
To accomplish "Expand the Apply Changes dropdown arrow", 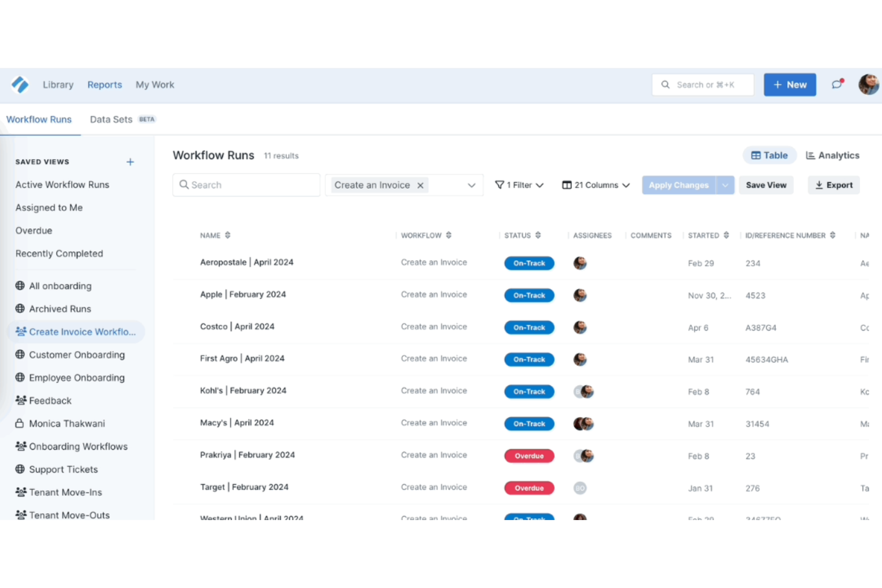I will point(725,185).
